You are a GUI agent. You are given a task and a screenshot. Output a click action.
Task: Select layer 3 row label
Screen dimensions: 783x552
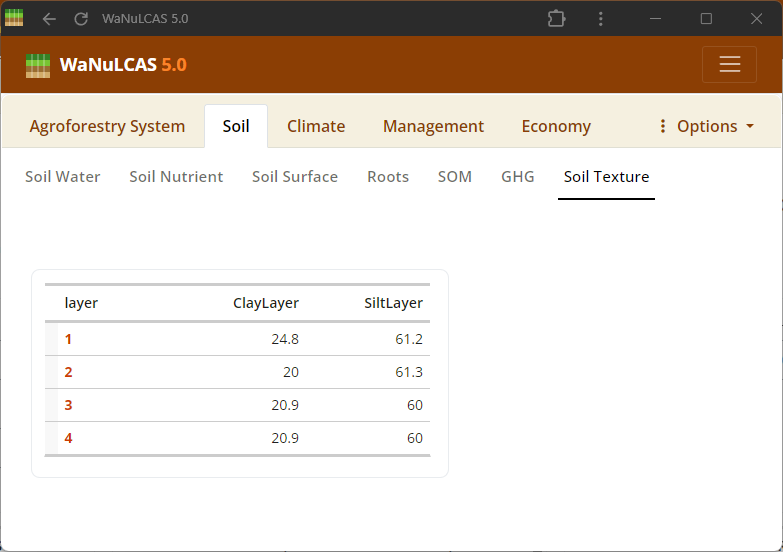(68, 405)
